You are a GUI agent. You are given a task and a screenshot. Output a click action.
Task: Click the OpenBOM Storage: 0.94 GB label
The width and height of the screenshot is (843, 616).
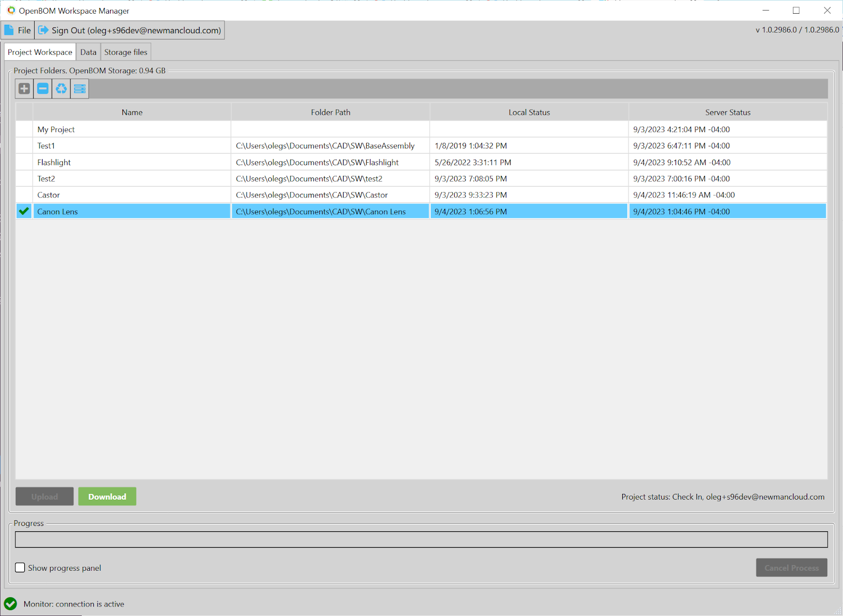pos(117,71)
